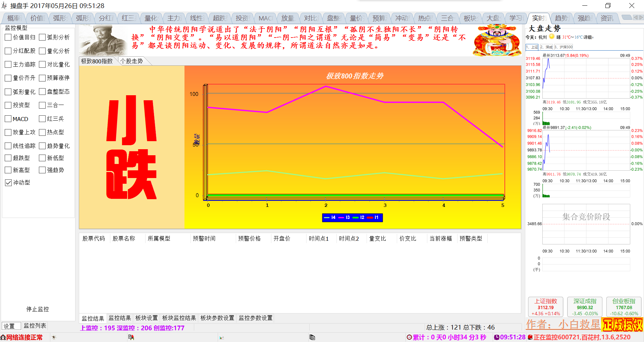
Task: Click the 上证指数 quote box
Action: tap(546, 307)
